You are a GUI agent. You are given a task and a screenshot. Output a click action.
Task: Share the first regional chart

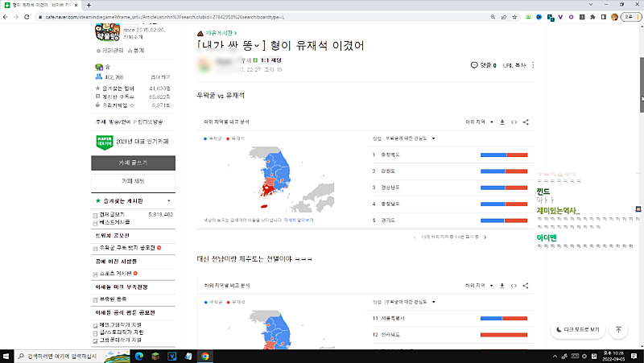526,122
